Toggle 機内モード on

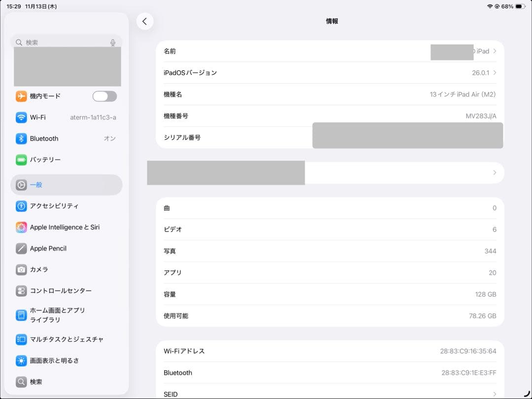[x=104, y=96]
